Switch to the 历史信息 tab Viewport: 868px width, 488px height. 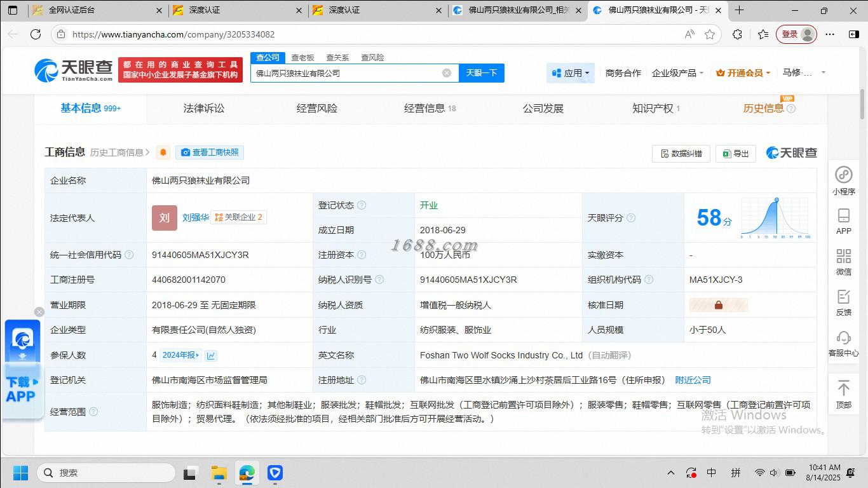click(x=764, y=109)
